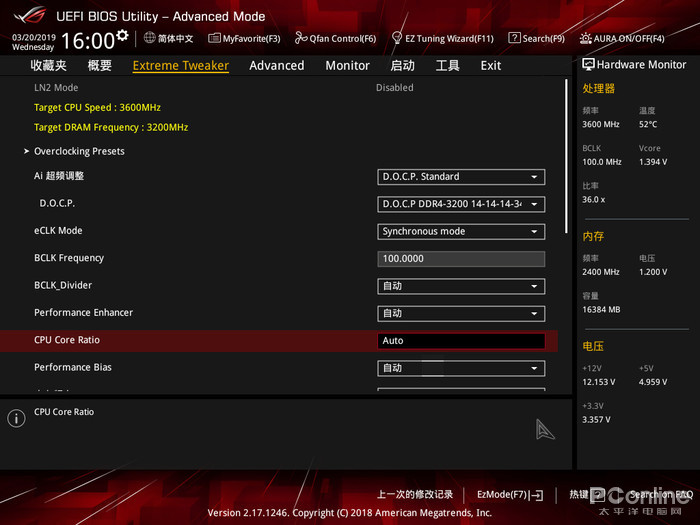Open Ai 超频调整 dropdown (D.O.C.P. Standard)
Viewport: 700px width, 525px height.
[x=461, y=177]
